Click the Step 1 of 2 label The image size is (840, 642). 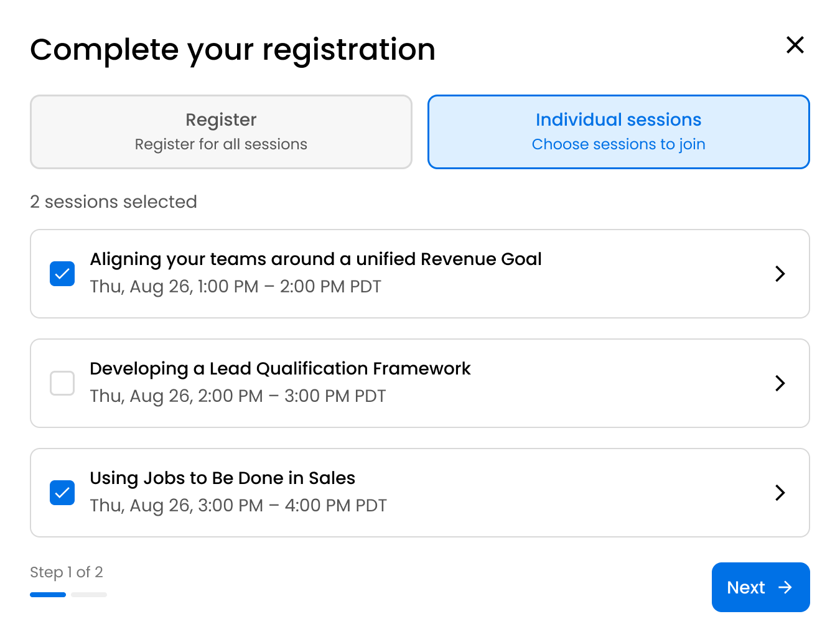67,572
